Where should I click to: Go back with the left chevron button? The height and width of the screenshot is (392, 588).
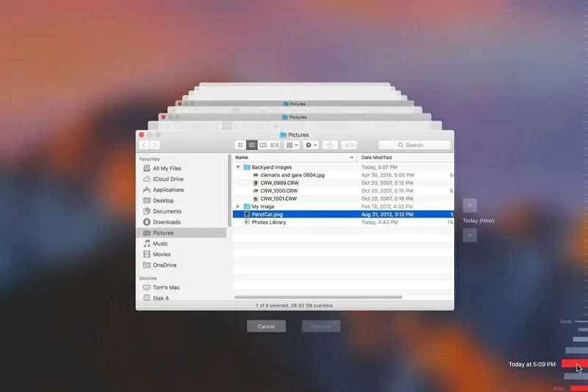(144, 145)
